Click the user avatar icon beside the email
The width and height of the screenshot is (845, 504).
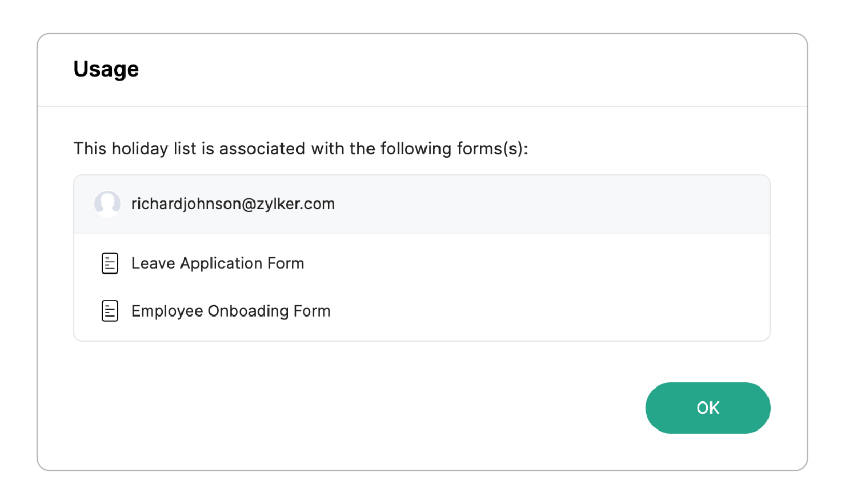pos(107,204)
